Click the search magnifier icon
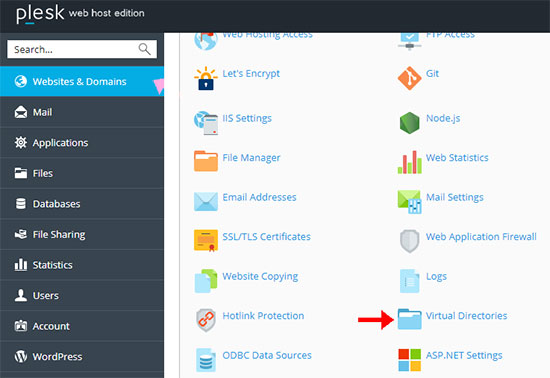The width and height of the screenshot is (550, 378). 144,49
